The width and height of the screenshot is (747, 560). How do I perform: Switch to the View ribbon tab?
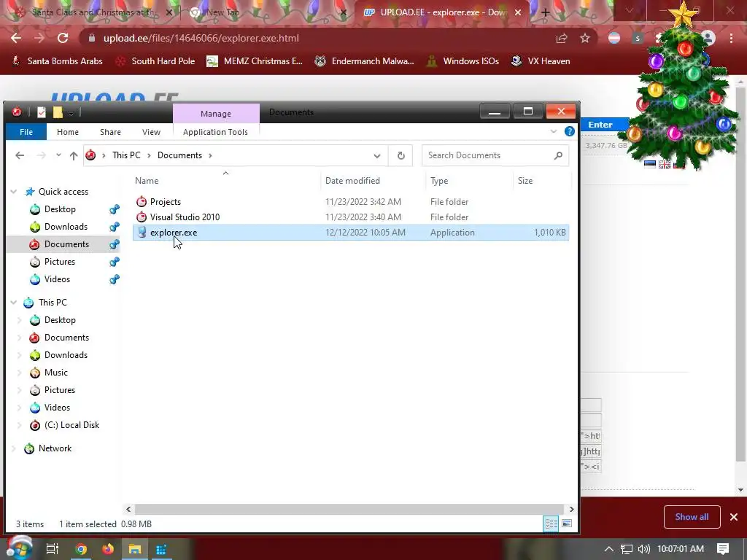151,132
